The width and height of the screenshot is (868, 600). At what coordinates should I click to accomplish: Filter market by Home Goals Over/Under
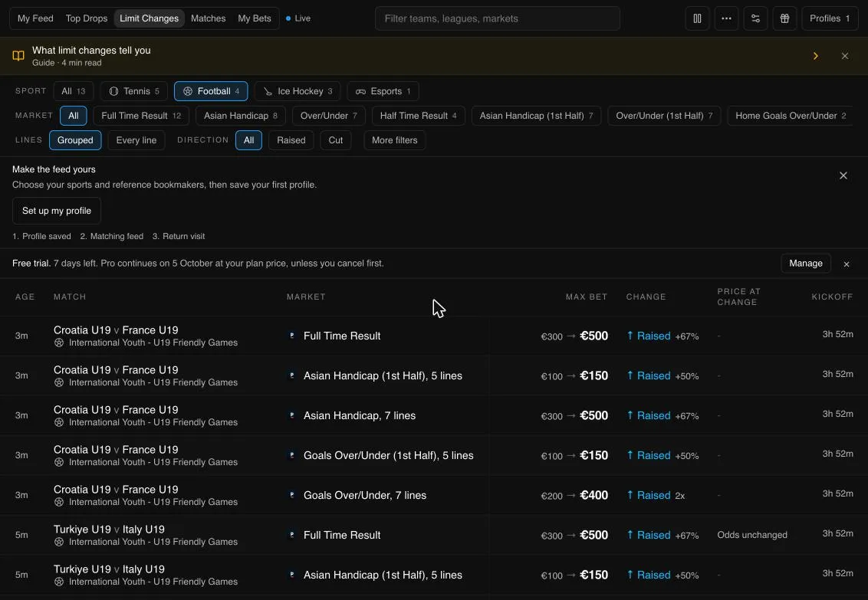[790, 116]
